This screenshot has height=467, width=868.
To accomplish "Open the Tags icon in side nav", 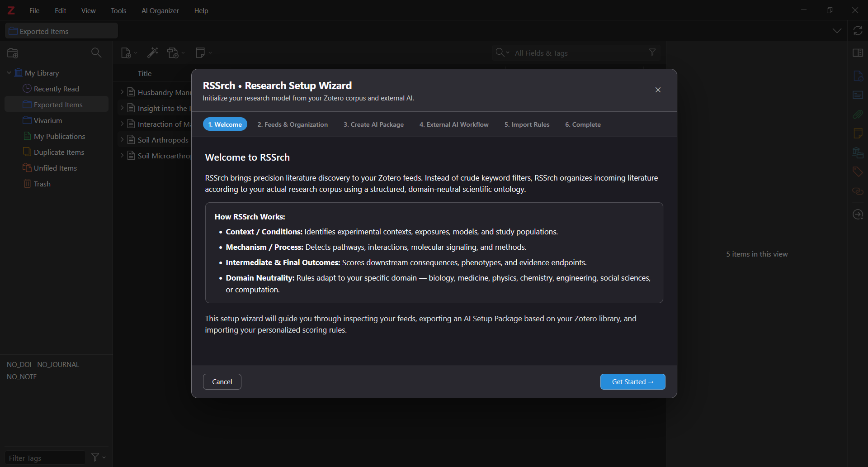I will point(858,172).
